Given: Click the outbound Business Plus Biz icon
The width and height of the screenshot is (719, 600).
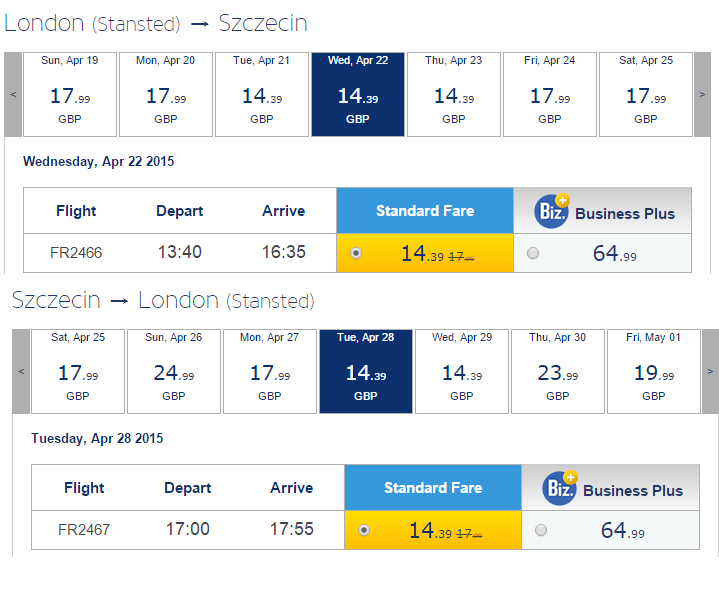Looking at the screenshot, I should (552, 211).
